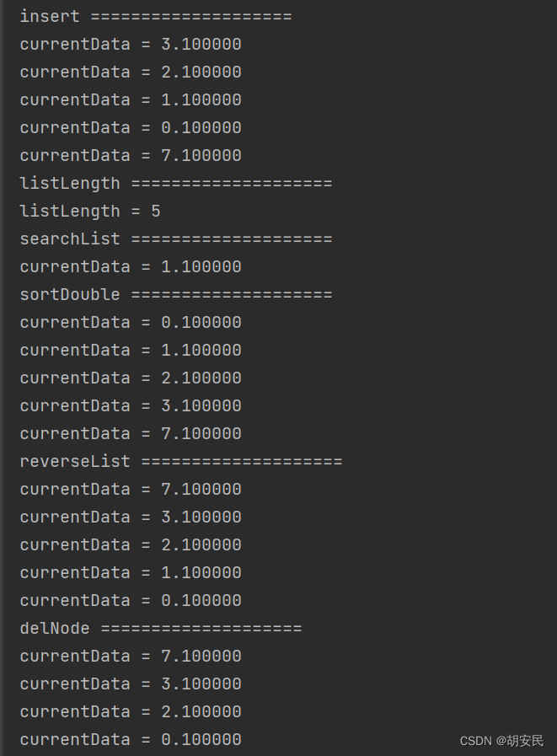Select the 2.100000 line in insert section
Screen dimensions: 557x756
click(131, 72)
